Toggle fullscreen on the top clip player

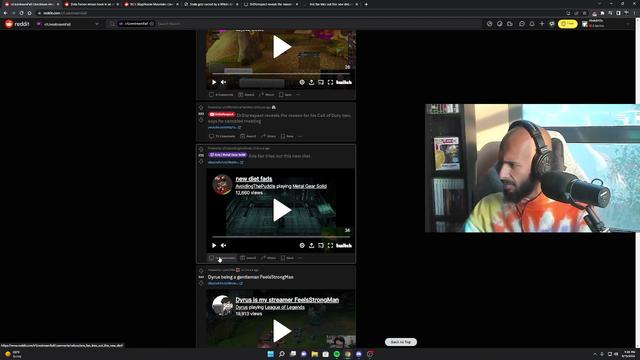coord(330,82)
